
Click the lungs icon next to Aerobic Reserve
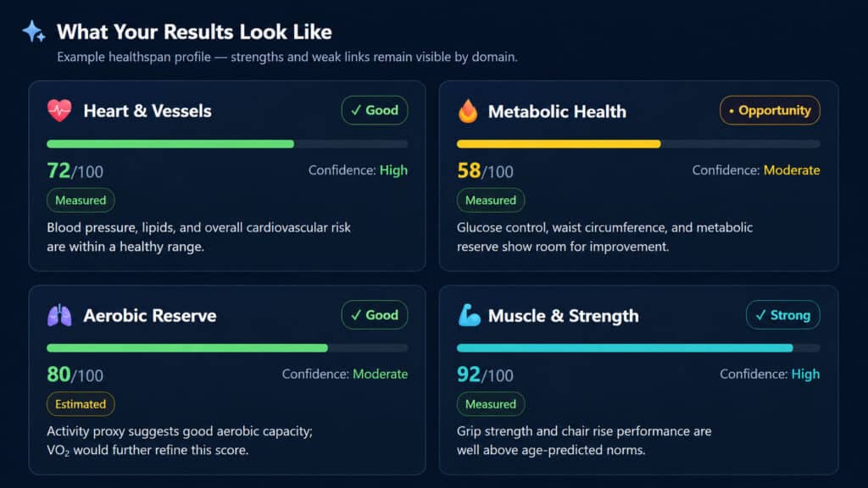point(59,315)
